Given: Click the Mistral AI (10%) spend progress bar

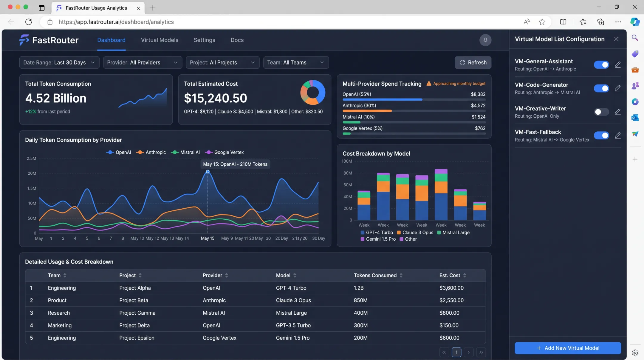Looking at the screenshot, I should click(414, 122).
